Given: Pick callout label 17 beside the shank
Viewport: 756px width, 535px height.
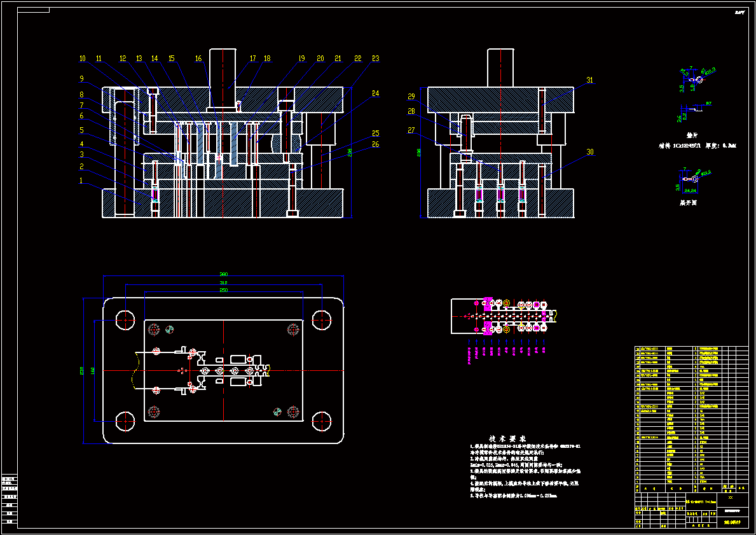Looking at the screenshot, I should pyautogui.click(x=253, y=59).
